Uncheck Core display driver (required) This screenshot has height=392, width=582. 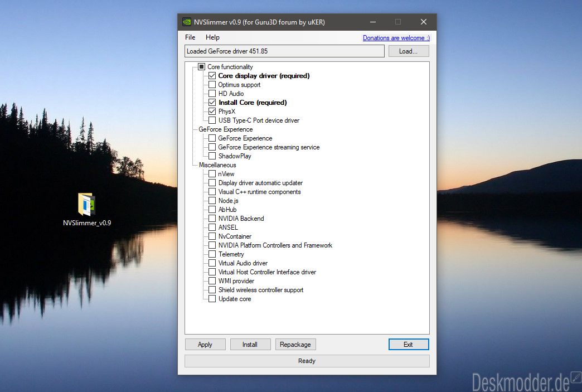click(x=212, y=76)
